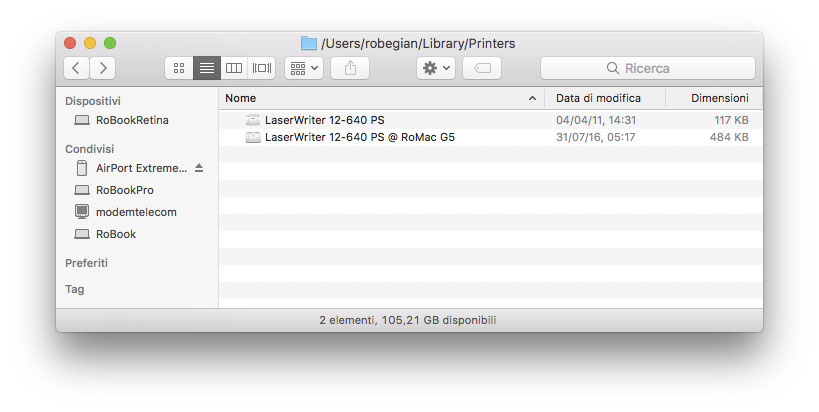The image size is (819, 412).
Task: Click the edit tags button
Action: tap(482, 68)
